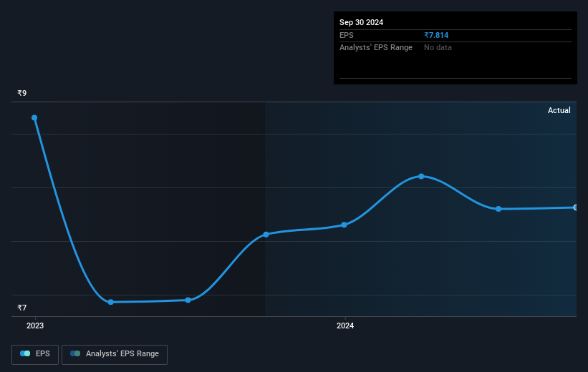Viewport: 588px width, 372px height.
Task: Click the ₹9 y-axis label
Action: (21, 93)
